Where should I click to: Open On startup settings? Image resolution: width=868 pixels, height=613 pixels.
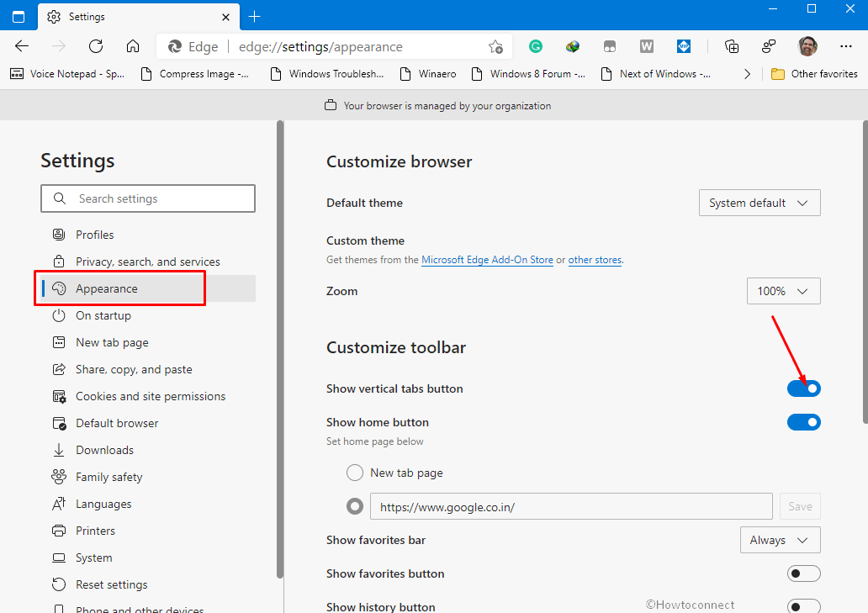coord(148,315)
